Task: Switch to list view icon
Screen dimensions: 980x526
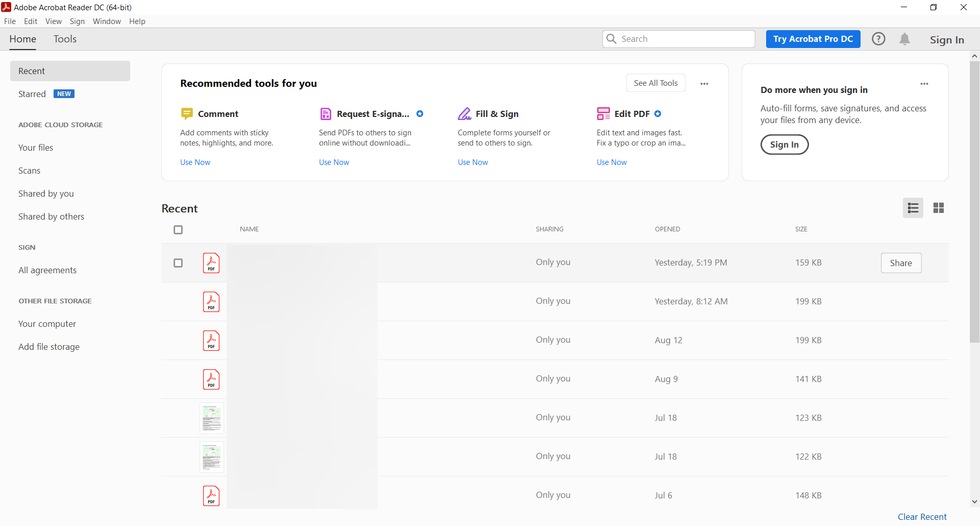Action: click(x=913, y=208)
